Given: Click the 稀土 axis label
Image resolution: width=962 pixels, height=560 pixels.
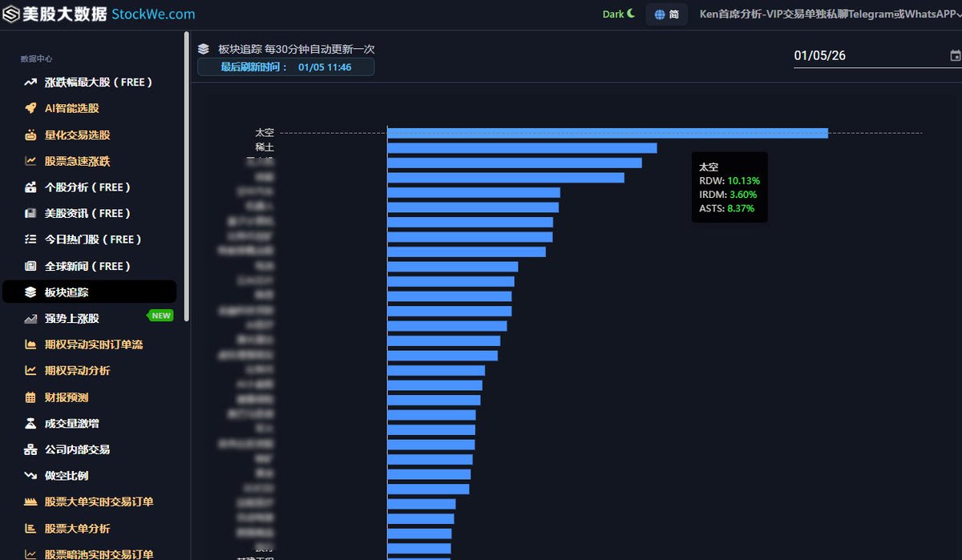Looking at the screenshot, I should [265, 148].
